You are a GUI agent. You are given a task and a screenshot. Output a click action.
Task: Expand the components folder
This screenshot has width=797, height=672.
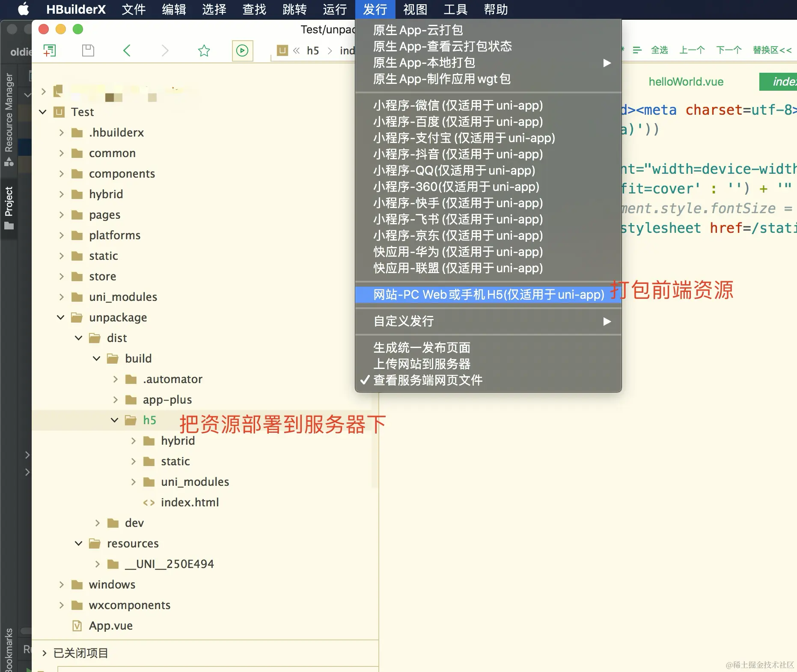pos(61,174)
